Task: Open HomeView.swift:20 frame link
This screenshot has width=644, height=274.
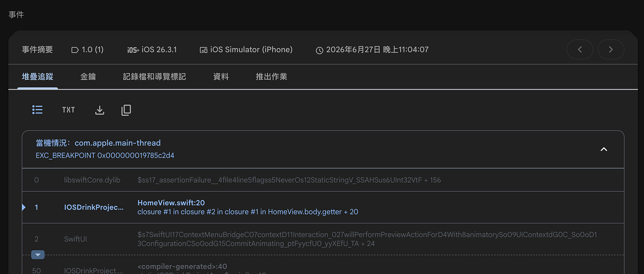Action: click(x=171, y=203)
